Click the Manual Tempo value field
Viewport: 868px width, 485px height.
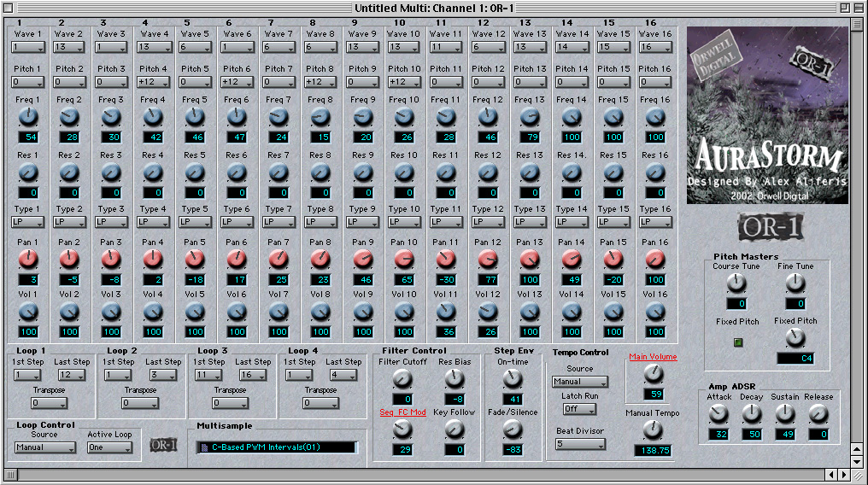click(651, 449)
